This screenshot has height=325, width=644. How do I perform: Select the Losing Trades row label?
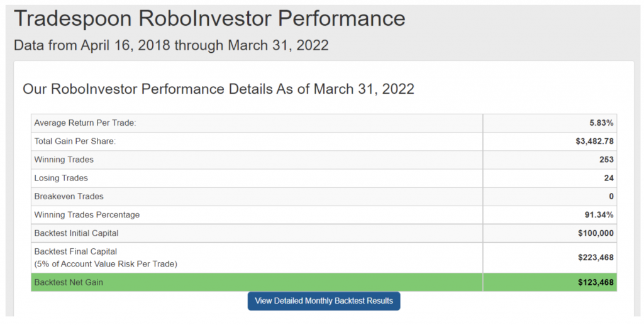tap(61, 178)
